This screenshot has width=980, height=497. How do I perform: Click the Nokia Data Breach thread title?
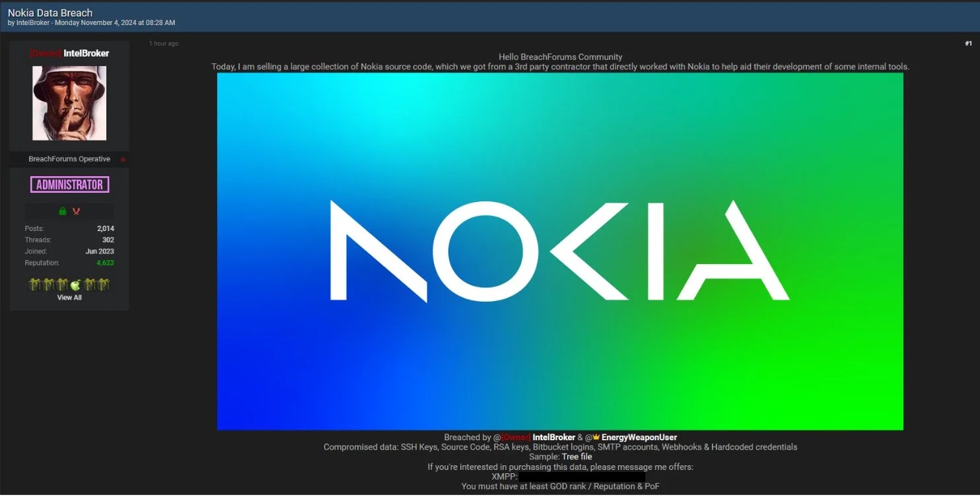click(50, 13)
